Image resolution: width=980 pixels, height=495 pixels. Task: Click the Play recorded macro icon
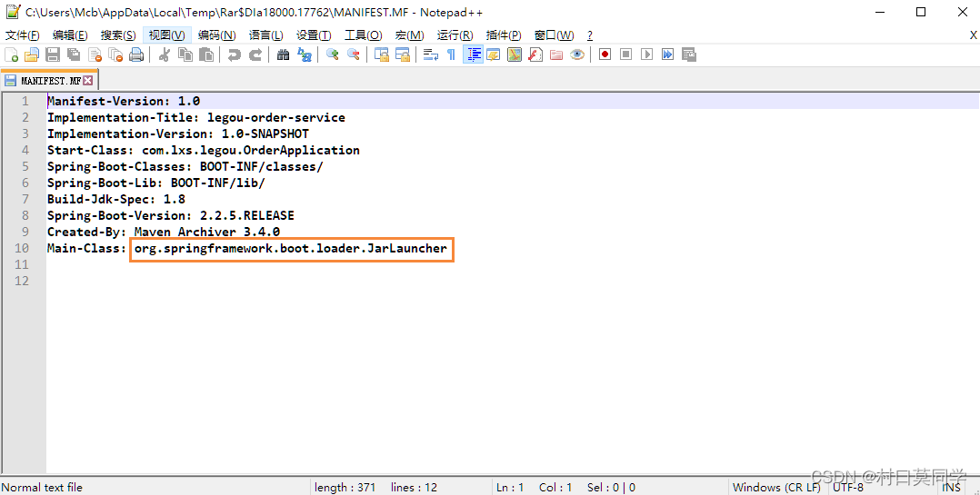(x=647, y=54)
